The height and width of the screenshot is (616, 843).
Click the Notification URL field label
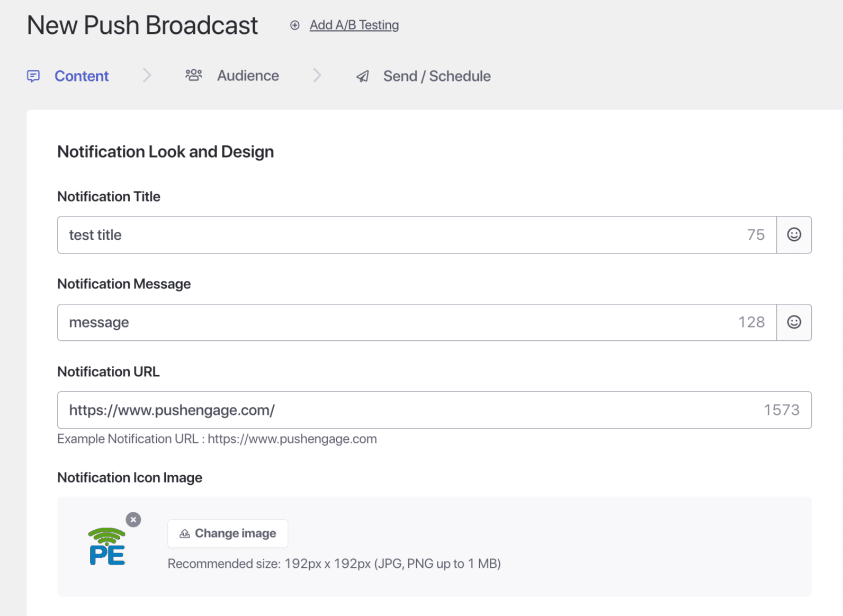pyautogui.click(x=108, y=372)
